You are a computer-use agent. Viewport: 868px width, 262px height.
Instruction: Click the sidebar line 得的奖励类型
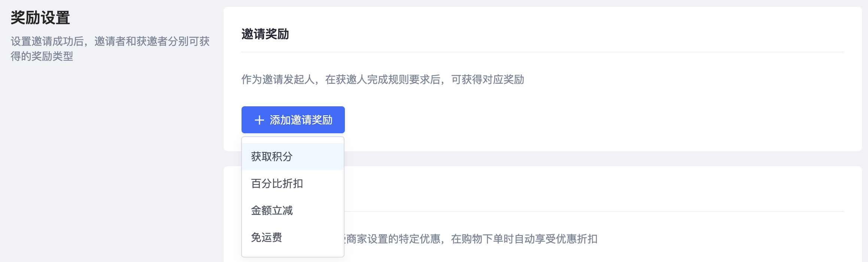[42, 56]
